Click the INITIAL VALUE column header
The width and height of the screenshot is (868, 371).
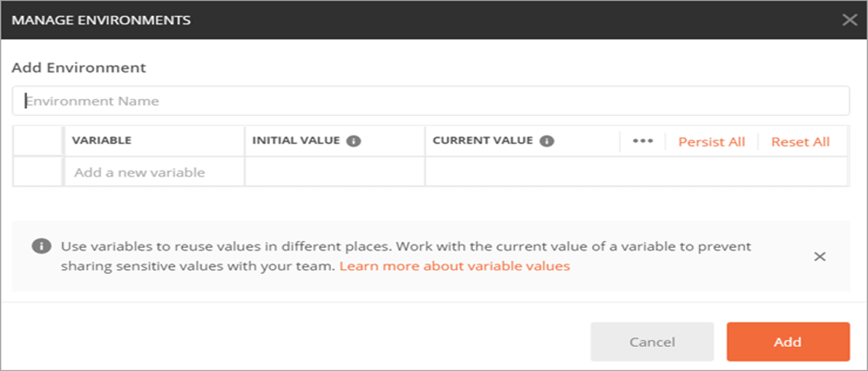coord(296,141)
